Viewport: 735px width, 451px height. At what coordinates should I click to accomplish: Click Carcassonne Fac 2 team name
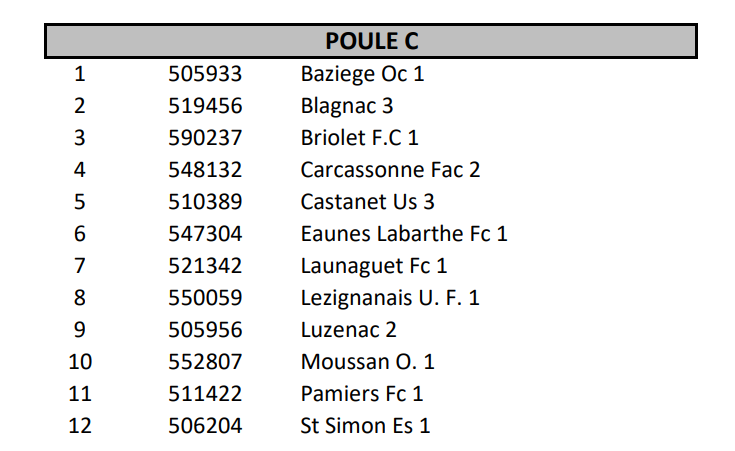click(390, 170)
